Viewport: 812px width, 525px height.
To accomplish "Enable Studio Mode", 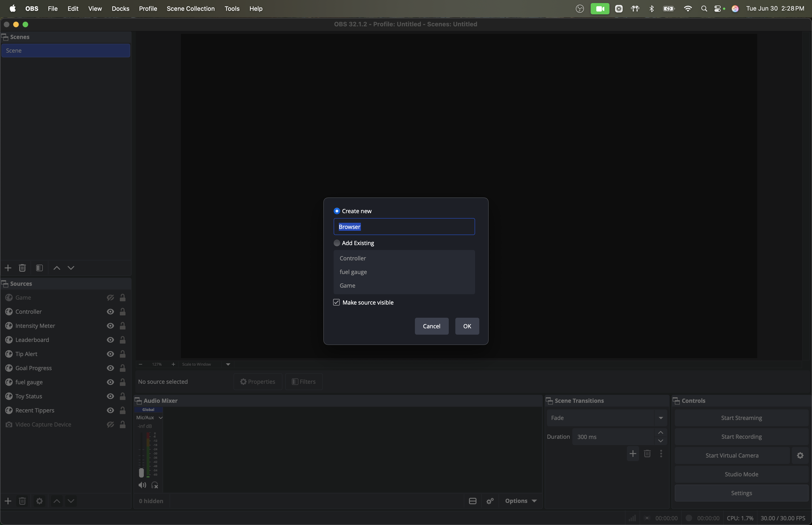I will 742,474.
